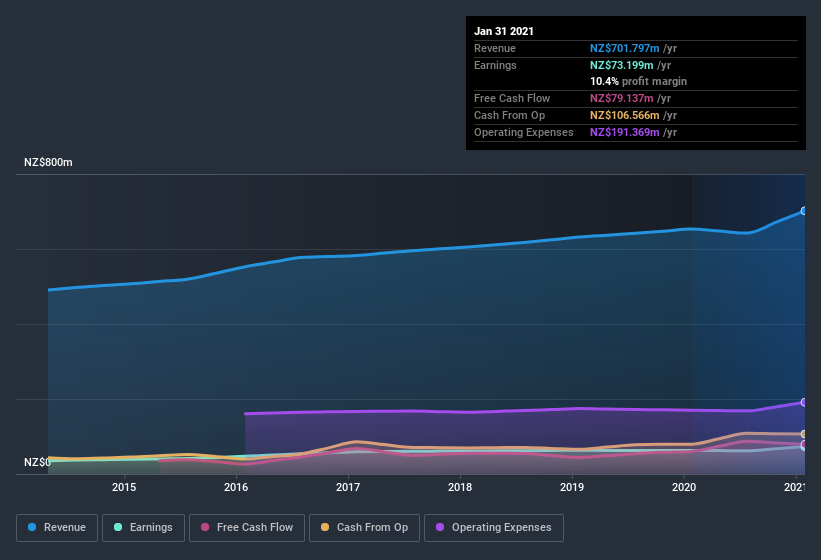
Task: Toggle the Earnings series legend button
Action: pos(143,528)
